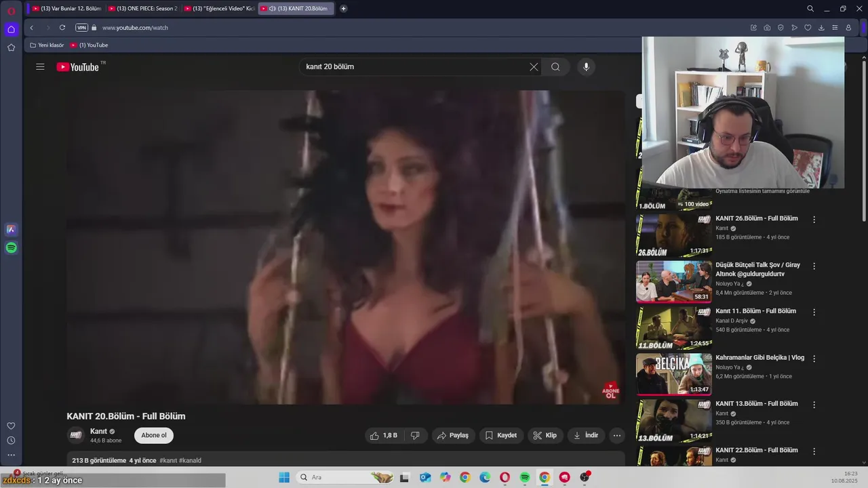Viewport: 868px width, 488px height.
Task: Click ABONE OL watermark in video
Action: pyautogui.click(x=611, y=390)
